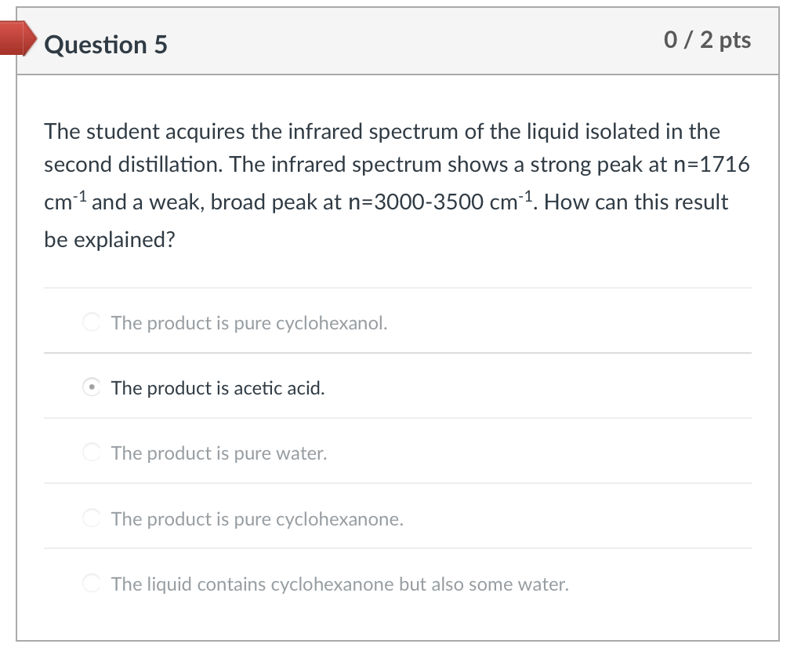Click the 'The product is acetic acid.' label
The image size is (812, 662).
[x=218, y=387]
